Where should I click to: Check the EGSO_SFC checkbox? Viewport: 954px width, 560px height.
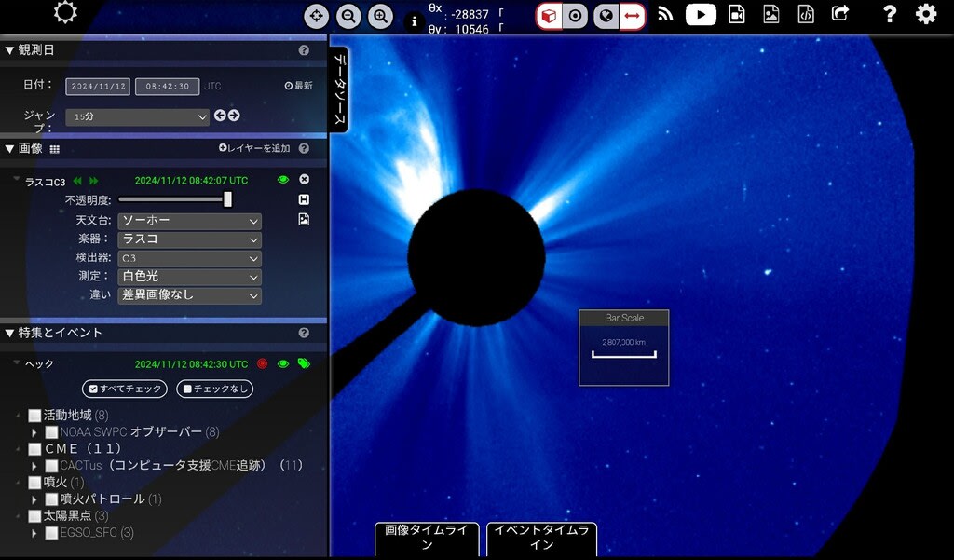pos(52,533)
